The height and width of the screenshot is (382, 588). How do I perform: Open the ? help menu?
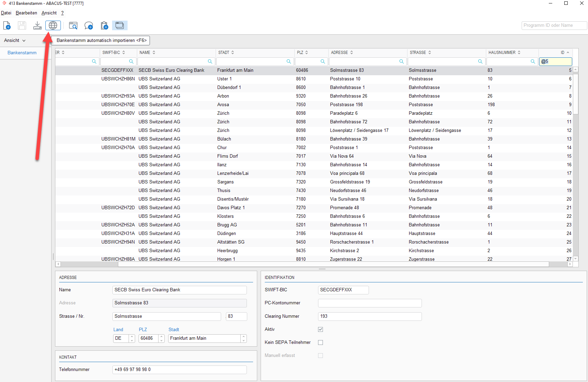(x=63, y=13)
